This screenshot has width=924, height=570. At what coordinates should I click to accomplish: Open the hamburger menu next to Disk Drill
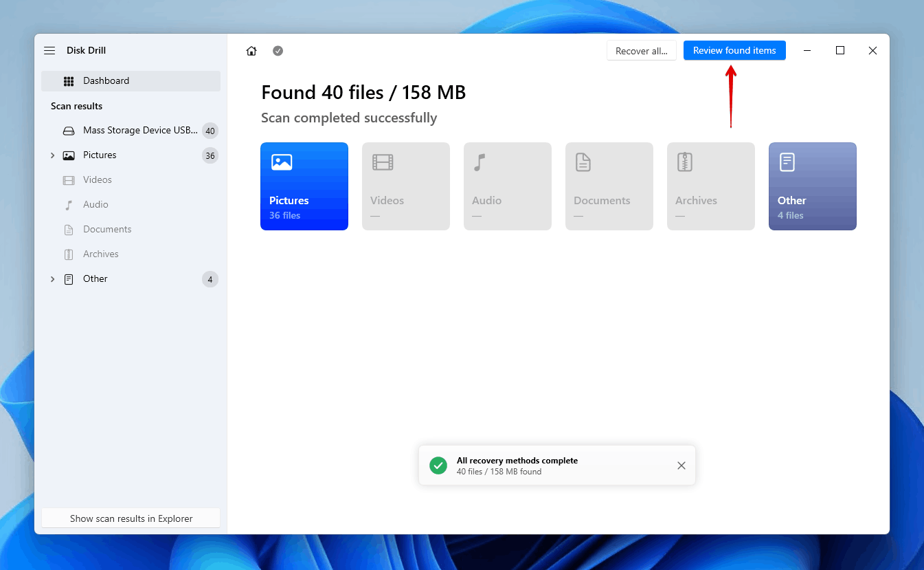click(49, 51)
